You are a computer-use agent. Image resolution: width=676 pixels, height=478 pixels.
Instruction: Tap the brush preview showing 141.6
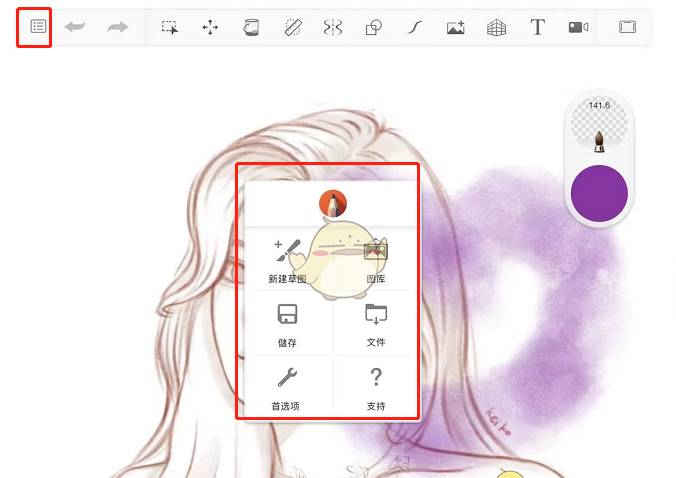pos(599,125)
